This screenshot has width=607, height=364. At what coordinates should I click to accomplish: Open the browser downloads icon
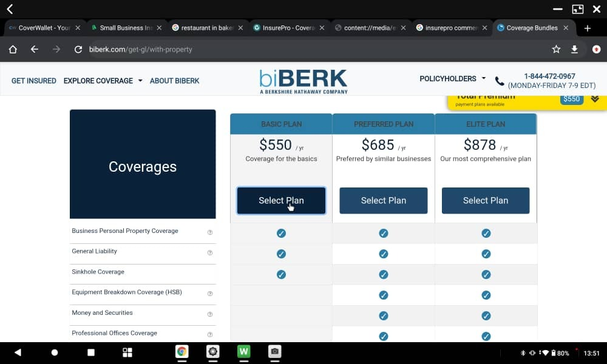[x=574, y=49]
